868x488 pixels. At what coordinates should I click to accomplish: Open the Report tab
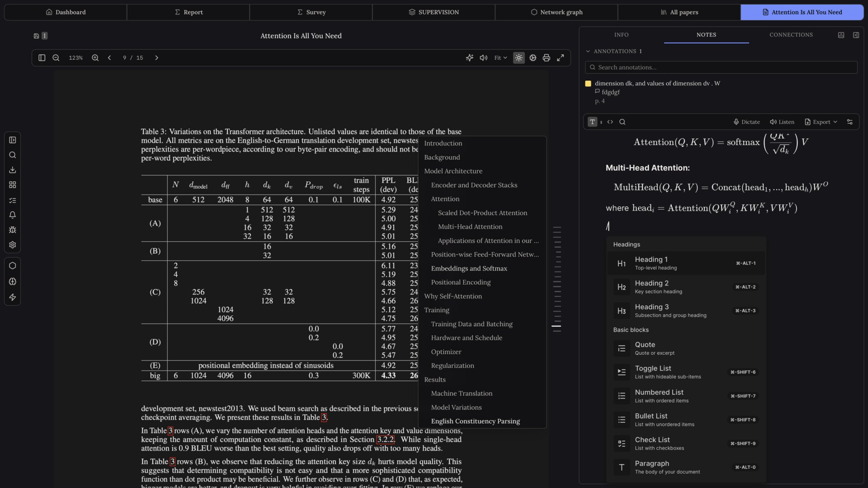point(189,12)
